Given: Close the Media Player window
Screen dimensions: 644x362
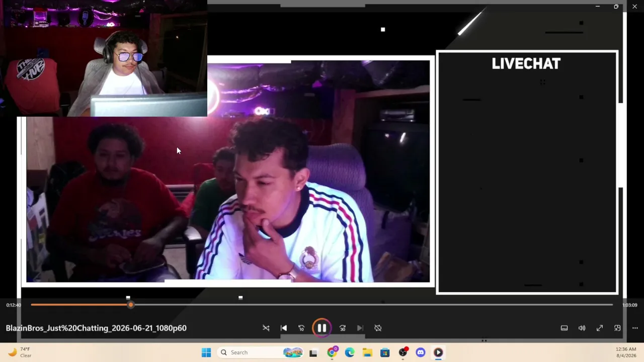Looking at the screenshot, I should coord(635,7).
